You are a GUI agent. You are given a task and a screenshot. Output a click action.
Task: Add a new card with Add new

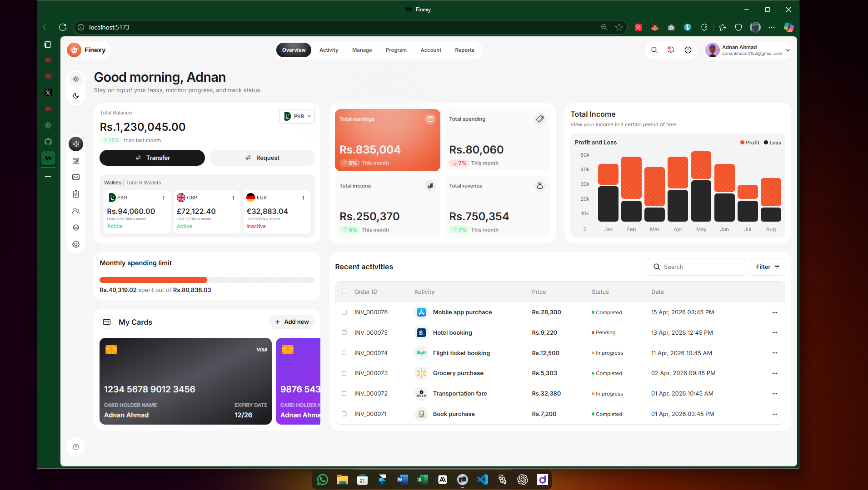point(292,322)
